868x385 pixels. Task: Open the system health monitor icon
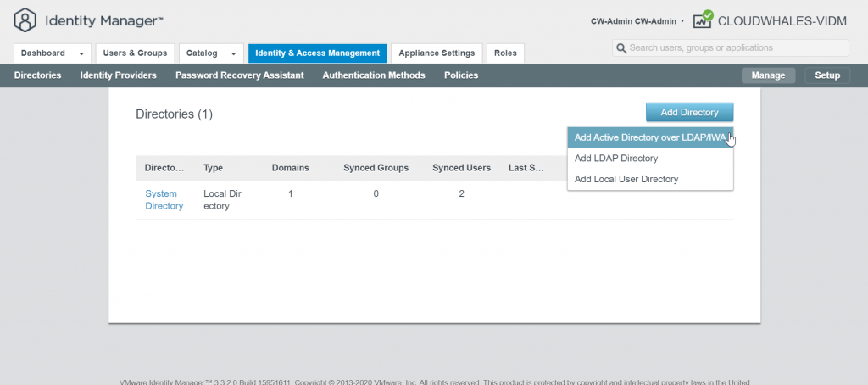tap(703, 20)
